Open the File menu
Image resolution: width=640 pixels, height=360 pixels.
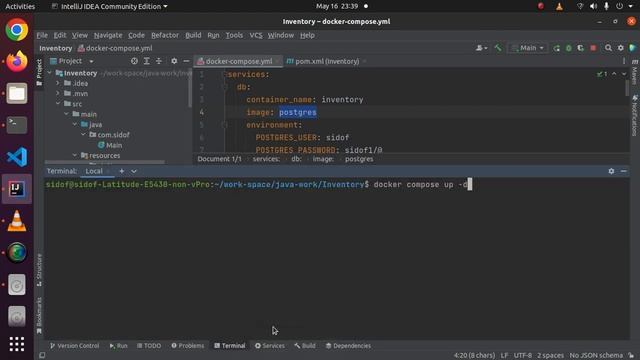42,35
